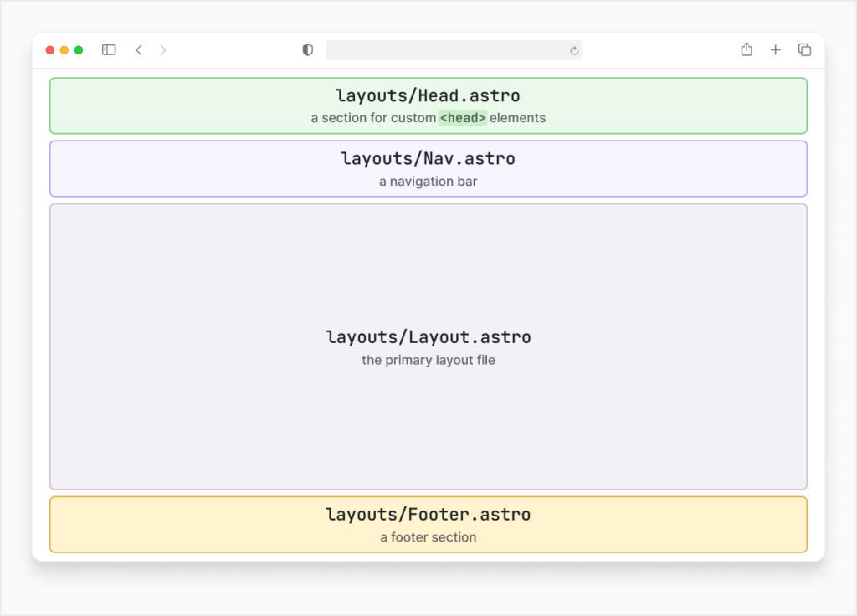This screenshot has width=857, height=616.
Task: Click the reload icon in the address bar
Action: point(573,50)
